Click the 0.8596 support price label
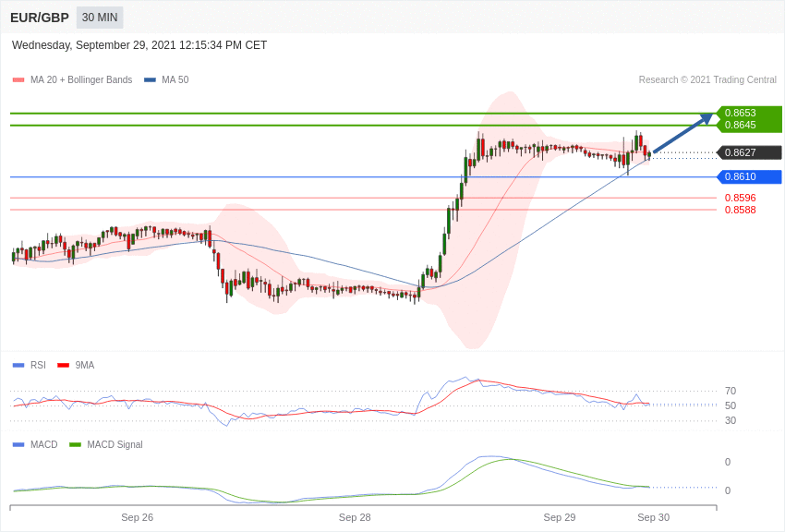This screenshot has height=532, width=785. 741,199
